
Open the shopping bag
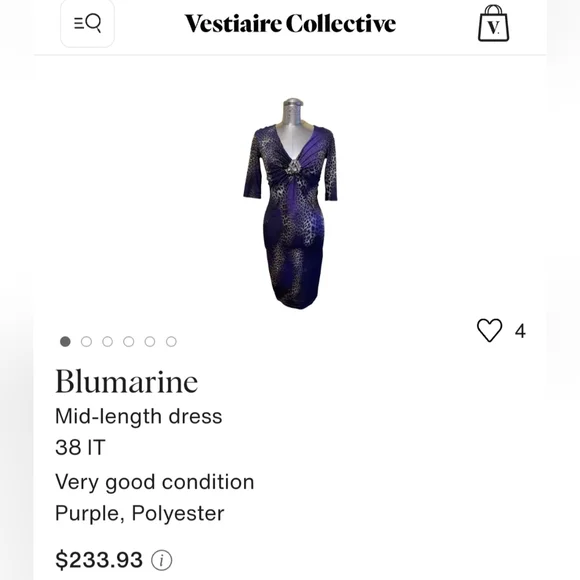493,23
